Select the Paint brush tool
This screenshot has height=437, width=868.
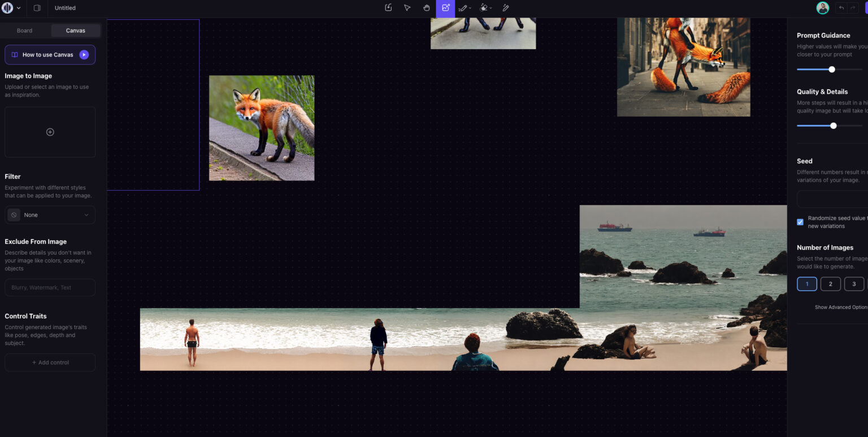tap(461, 8)
